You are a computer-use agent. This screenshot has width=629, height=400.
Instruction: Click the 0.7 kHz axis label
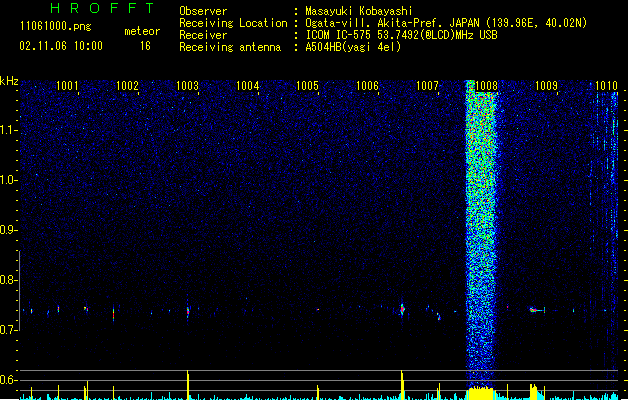pos(8,330)
